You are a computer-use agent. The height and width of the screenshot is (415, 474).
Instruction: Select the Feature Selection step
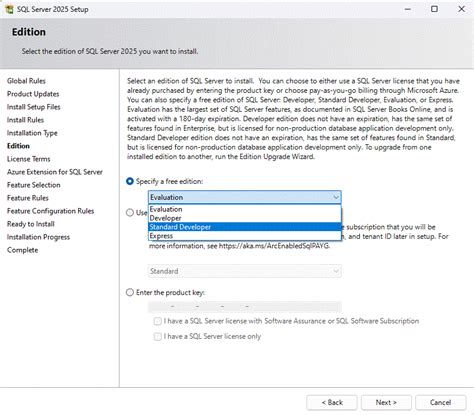click(34, 185)
